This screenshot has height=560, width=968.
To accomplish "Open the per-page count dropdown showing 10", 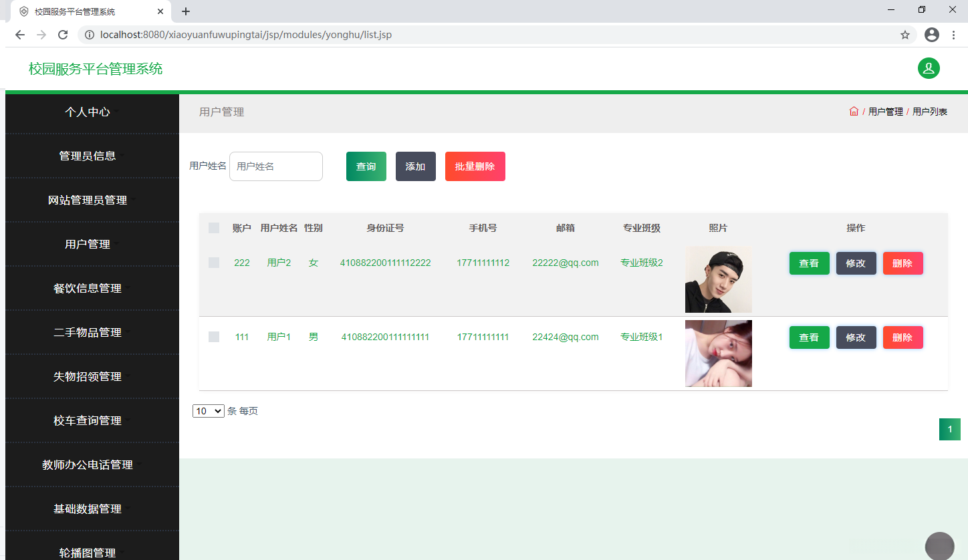I will [208, 410].
